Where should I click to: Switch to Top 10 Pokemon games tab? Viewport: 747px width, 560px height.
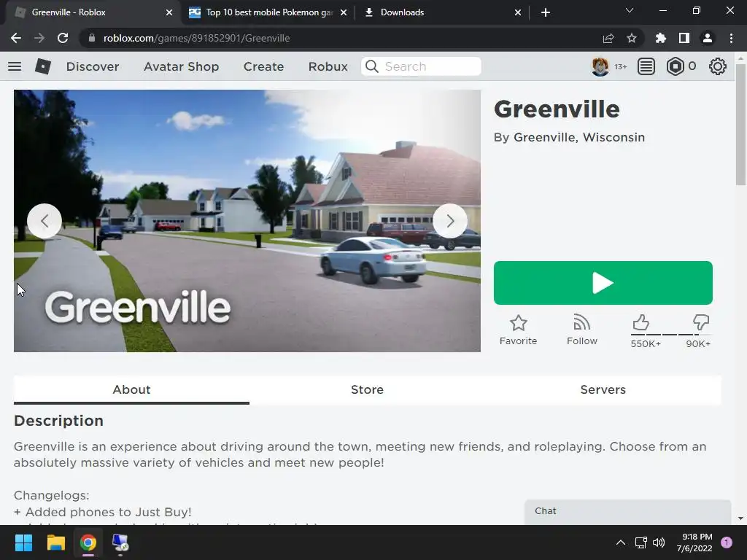coord(268,12)
